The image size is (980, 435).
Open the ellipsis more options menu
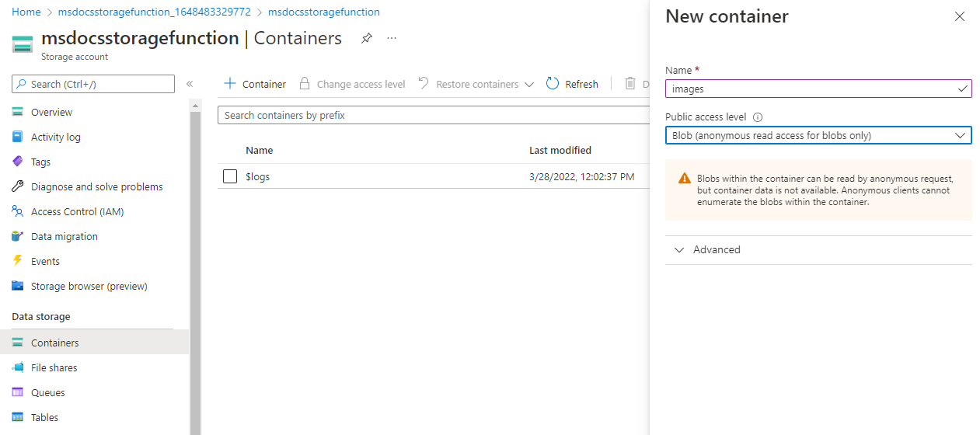(392, 38)
